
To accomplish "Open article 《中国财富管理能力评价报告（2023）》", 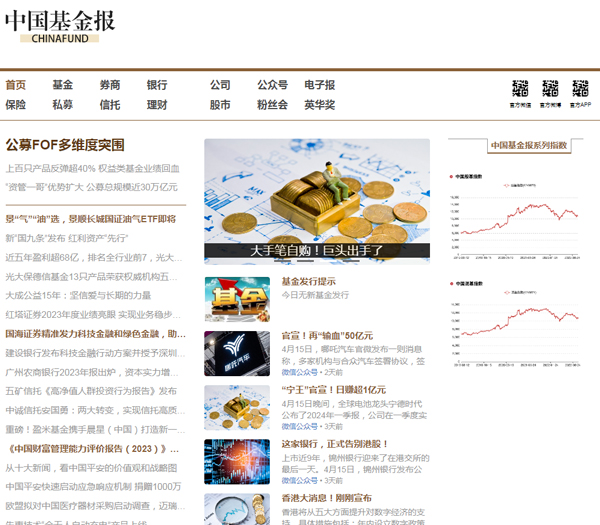I will point(93,448).
